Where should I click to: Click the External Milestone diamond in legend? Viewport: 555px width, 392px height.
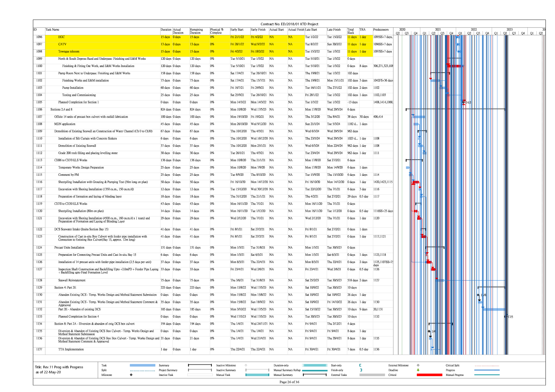(418, 365)
